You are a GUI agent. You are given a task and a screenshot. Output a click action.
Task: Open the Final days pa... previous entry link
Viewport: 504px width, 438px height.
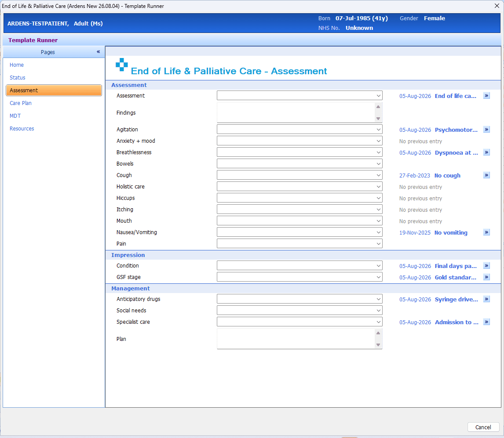coord(456,266)
